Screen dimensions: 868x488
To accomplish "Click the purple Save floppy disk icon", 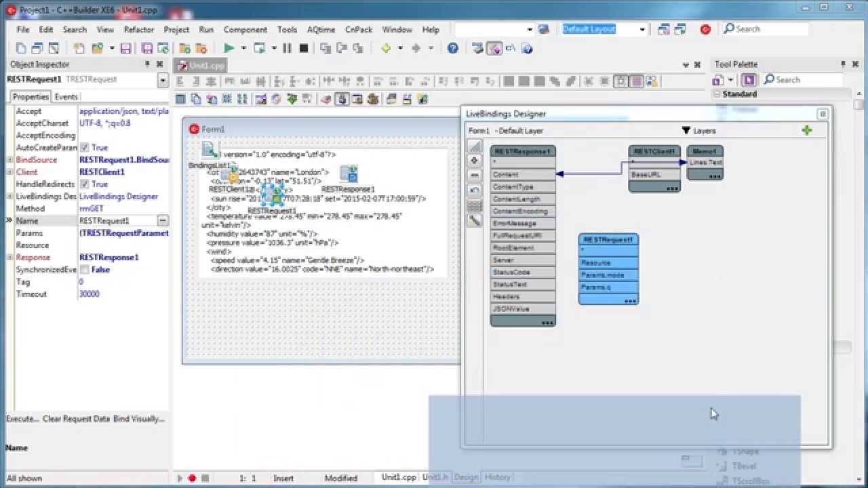I will pyautogui.click(x=125, y=48).
